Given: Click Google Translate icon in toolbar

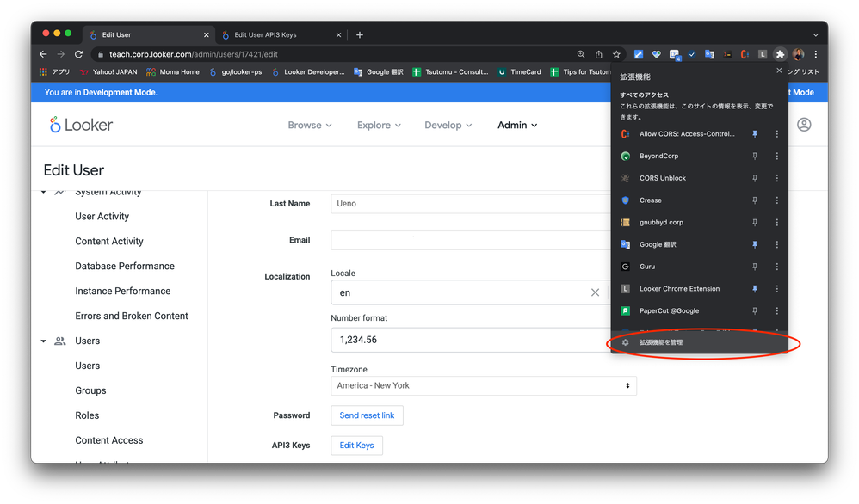Looking at the screenshot, I should point(709,54).
